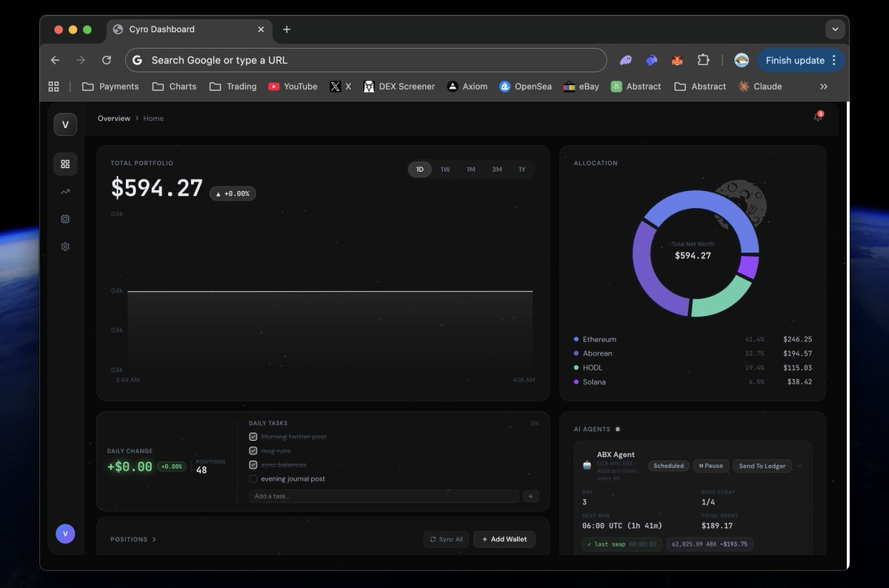Click the browser forward arrow
889x588 pixels.
coord(81,60)
